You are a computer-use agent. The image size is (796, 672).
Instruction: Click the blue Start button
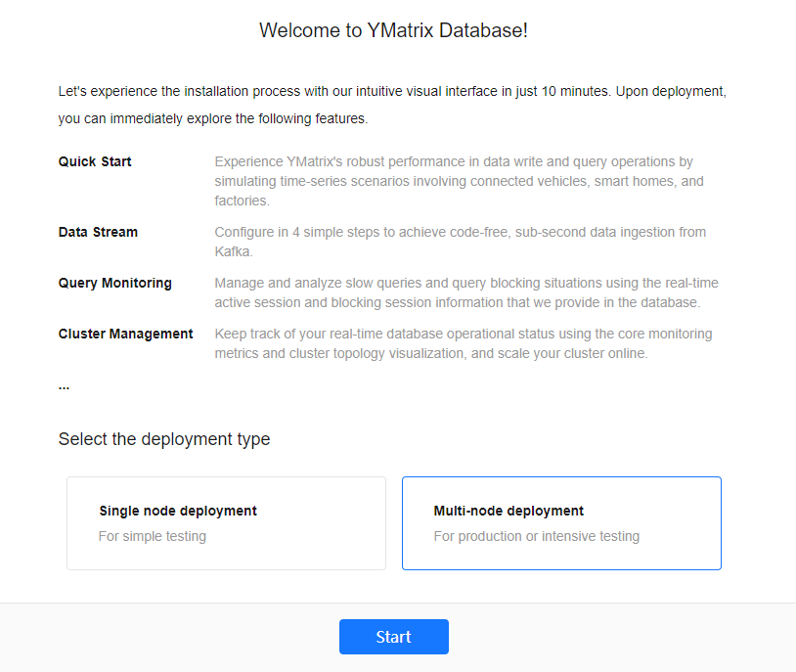[x=393, y=637]
